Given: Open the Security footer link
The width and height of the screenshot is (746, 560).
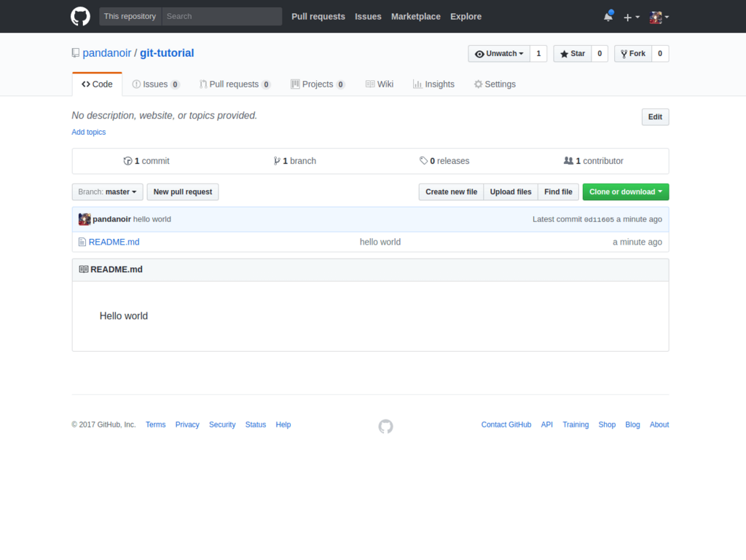Looking at the screenshot, I should coord(222,425).
